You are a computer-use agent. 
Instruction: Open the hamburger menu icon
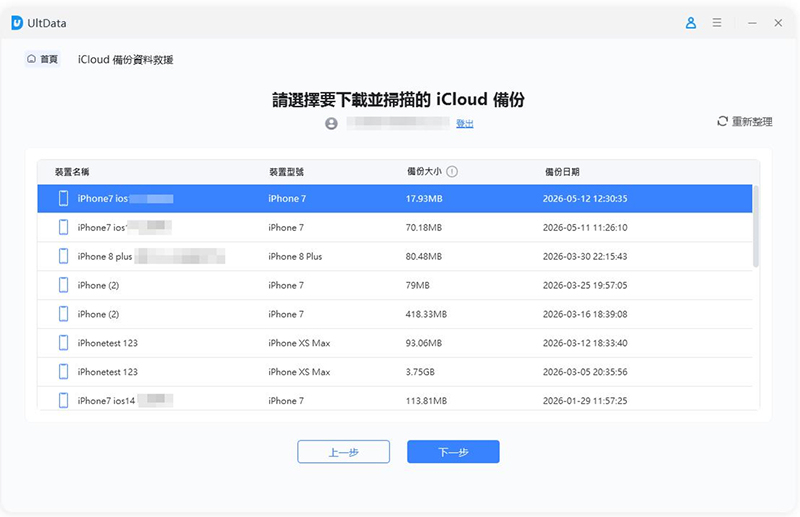tap(717, 23)
